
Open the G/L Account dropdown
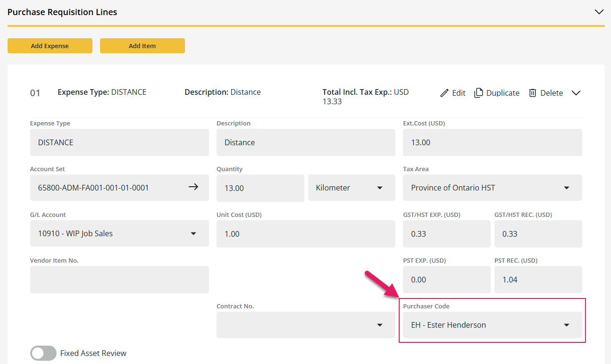point(119,233)
